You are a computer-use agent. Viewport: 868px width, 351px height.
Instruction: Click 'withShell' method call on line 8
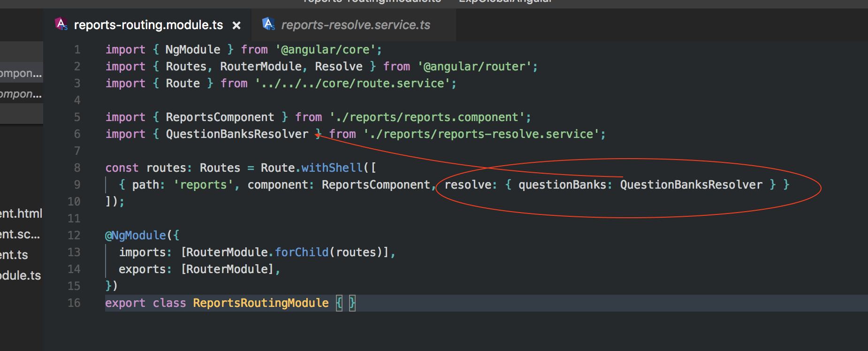click(332, 168)
